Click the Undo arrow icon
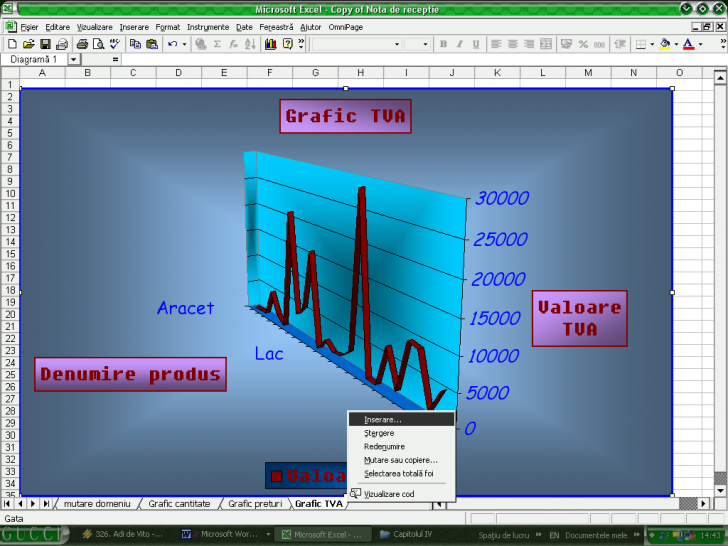The height and width of the screenshot is (546, 728). coord(173,44)
